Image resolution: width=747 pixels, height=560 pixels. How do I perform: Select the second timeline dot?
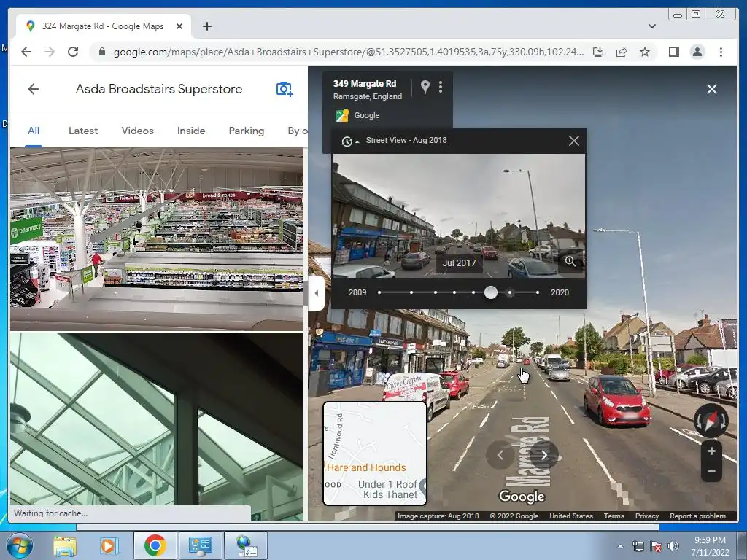click(411, 292)
